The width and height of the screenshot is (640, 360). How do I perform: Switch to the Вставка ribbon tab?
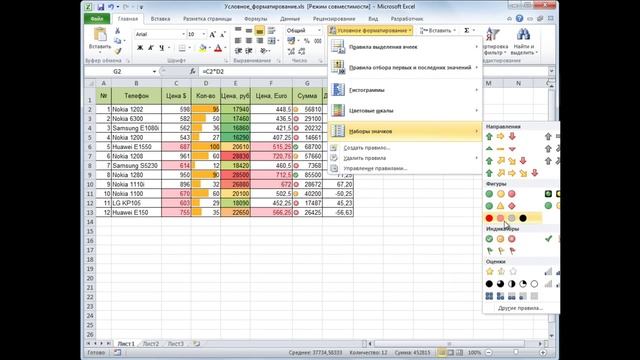160,19
